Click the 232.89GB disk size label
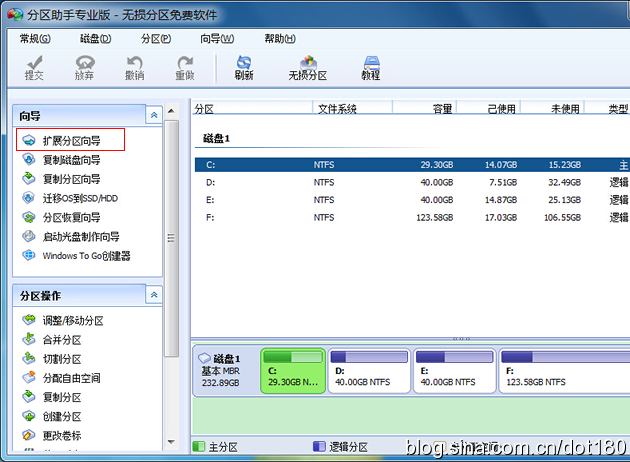The height and width of the screenshot is (462, 630). (x=221, y=382)
